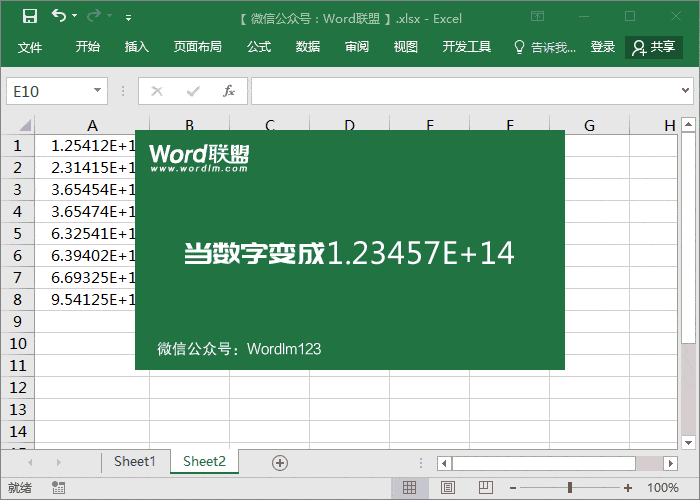Click the 共享 share button
Image resolution: width=700 pixels, height=500 pixels.
[x=654, y=47]
